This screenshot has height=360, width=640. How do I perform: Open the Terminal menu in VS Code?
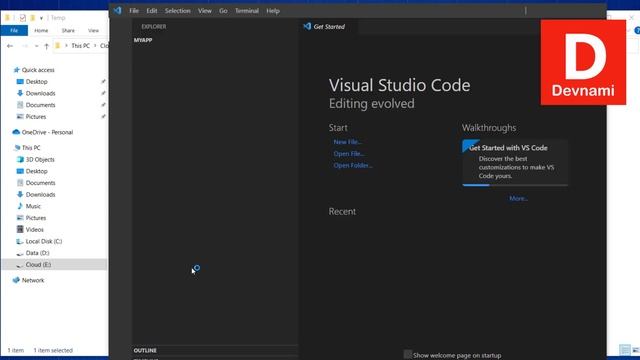point(247,11)
